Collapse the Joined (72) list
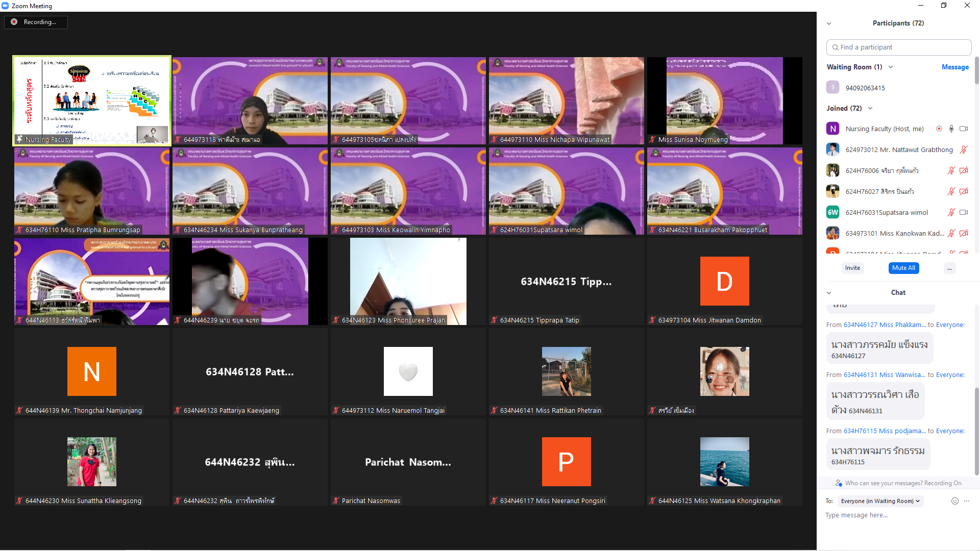Viewport: 980px width, 551px height. (870, 109)
